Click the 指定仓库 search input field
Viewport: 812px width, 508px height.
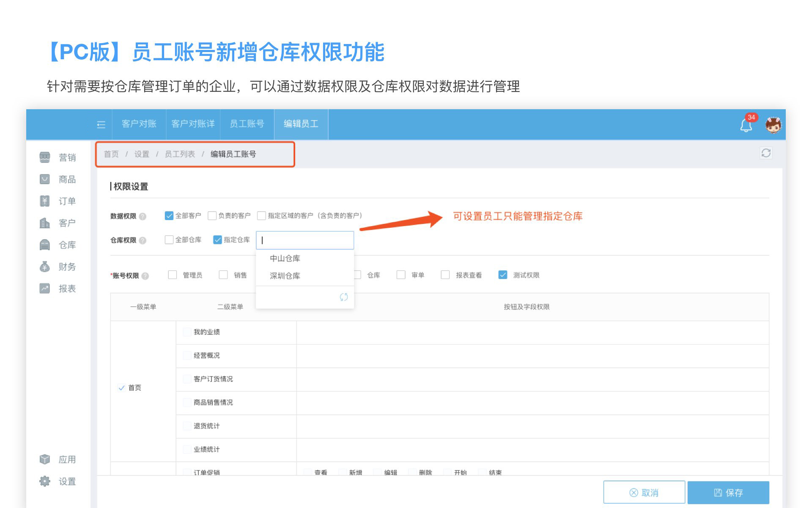pyautogui.click(x=305, y=240)
